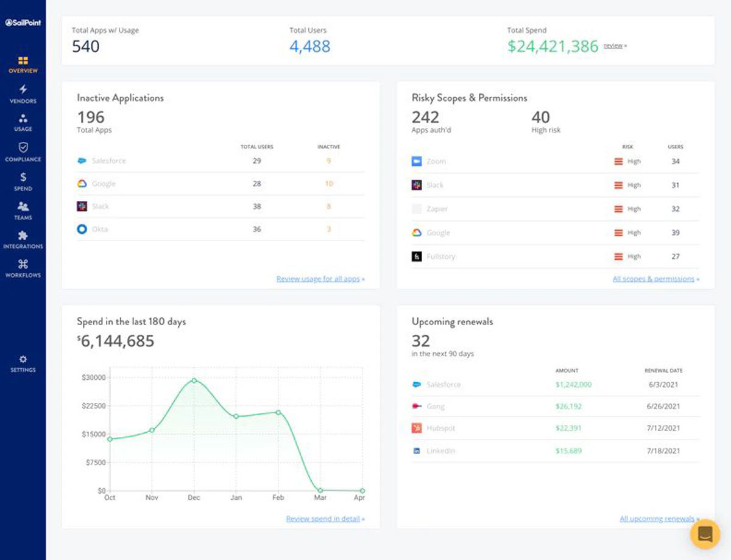Go to the Vendors menu label
The width and height of the screenshot is (731, 560).
(23, 101)
